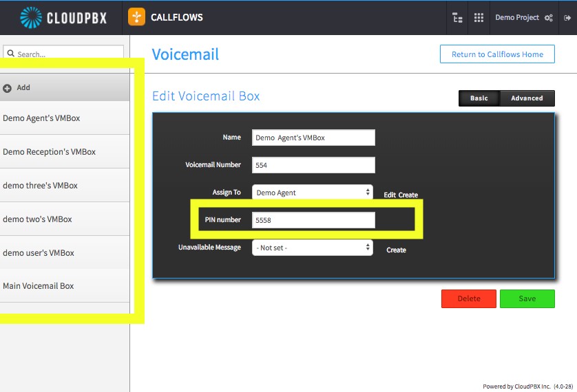Image resolution: width=577 pixels, height=392 pixels.
Task: Open the orange Callflows app icon
Action: click(136, 17)
